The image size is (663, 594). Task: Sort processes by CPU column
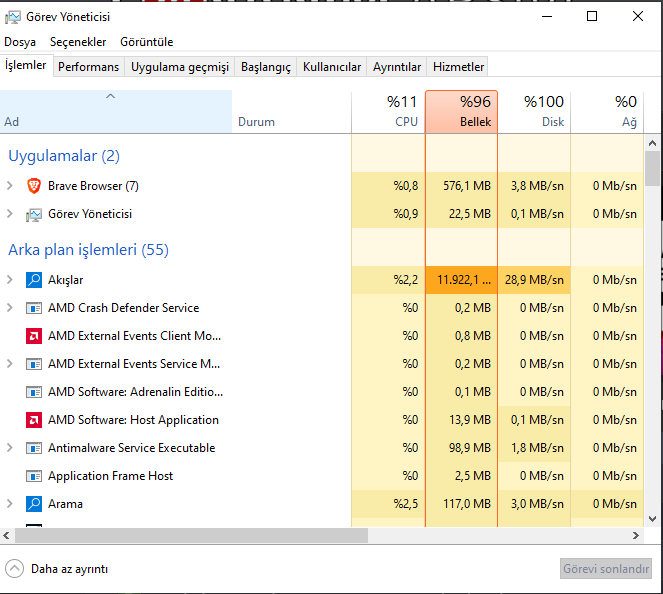coord(389,111)
